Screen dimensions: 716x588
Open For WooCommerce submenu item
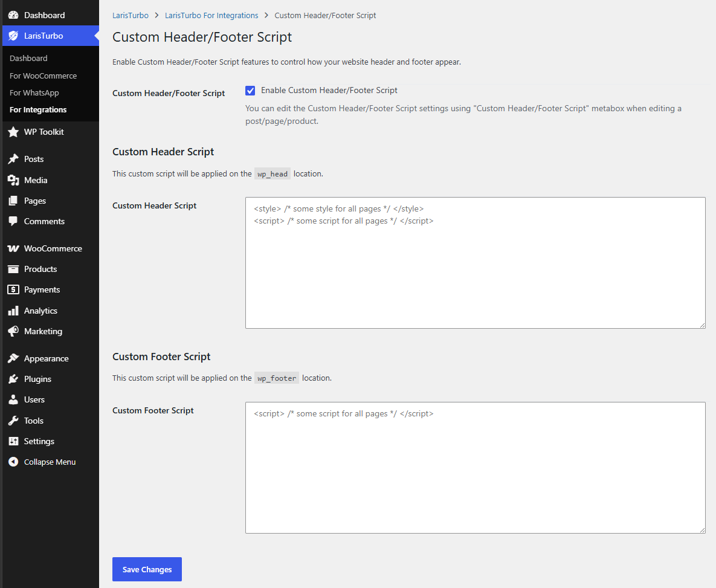[x=43, y=76]
